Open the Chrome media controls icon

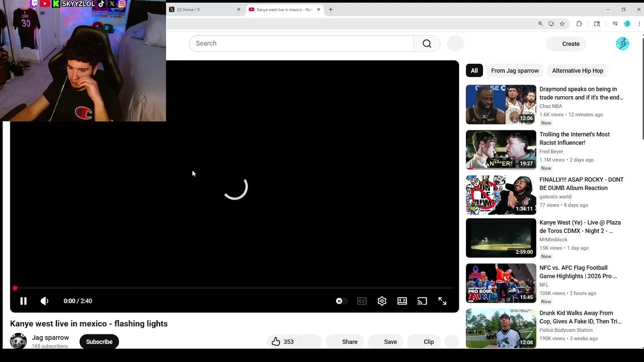pyautogui.click(x=615, y=24)
